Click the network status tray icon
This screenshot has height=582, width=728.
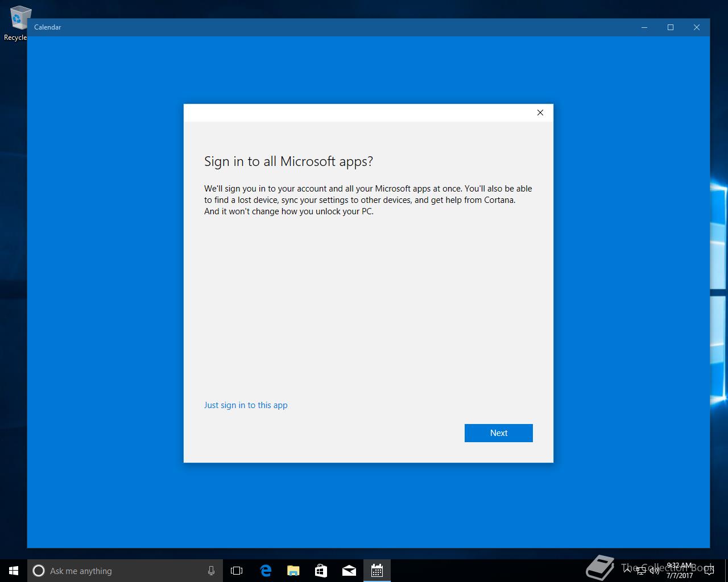tap(641, 571)
